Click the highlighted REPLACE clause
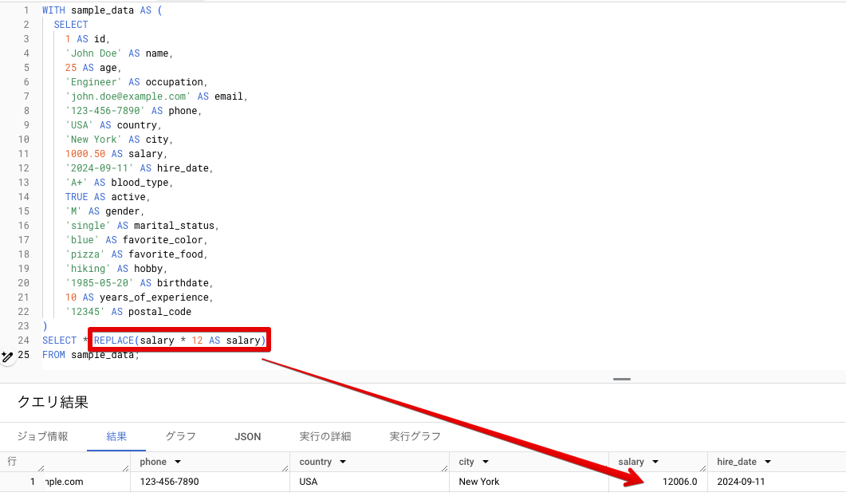The image size is (846, 504). pos(177,340)
